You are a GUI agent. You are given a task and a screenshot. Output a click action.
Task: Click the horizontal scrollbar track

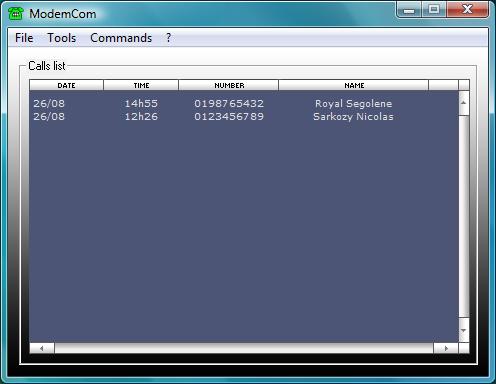coord(244,348)
